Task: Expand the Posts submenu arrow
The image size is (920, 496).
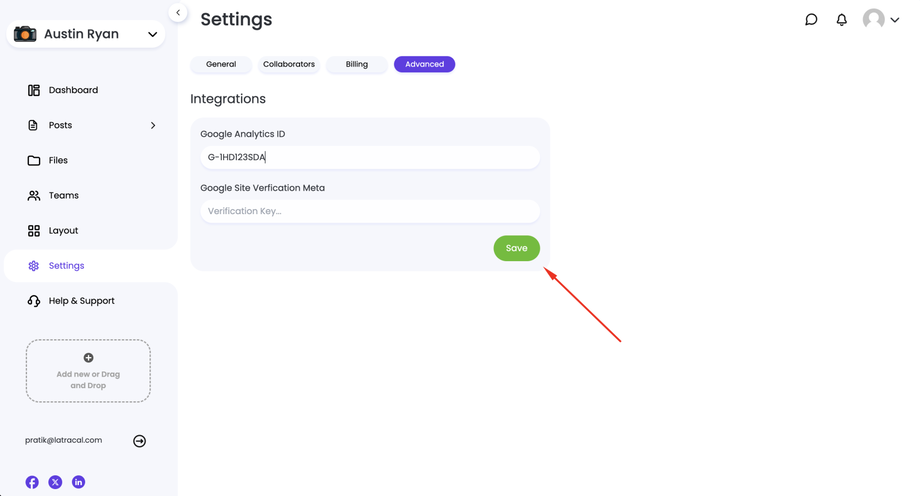Action: [153, 126]
